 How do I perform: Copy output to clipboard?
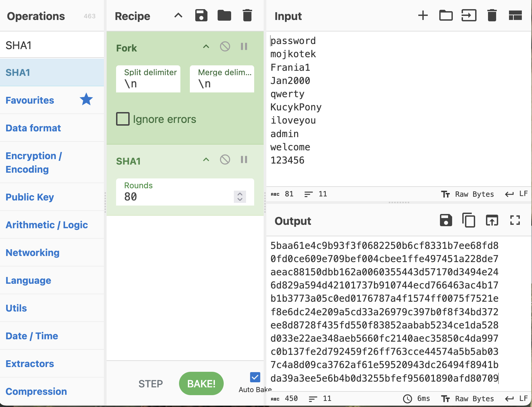(469, 220)
